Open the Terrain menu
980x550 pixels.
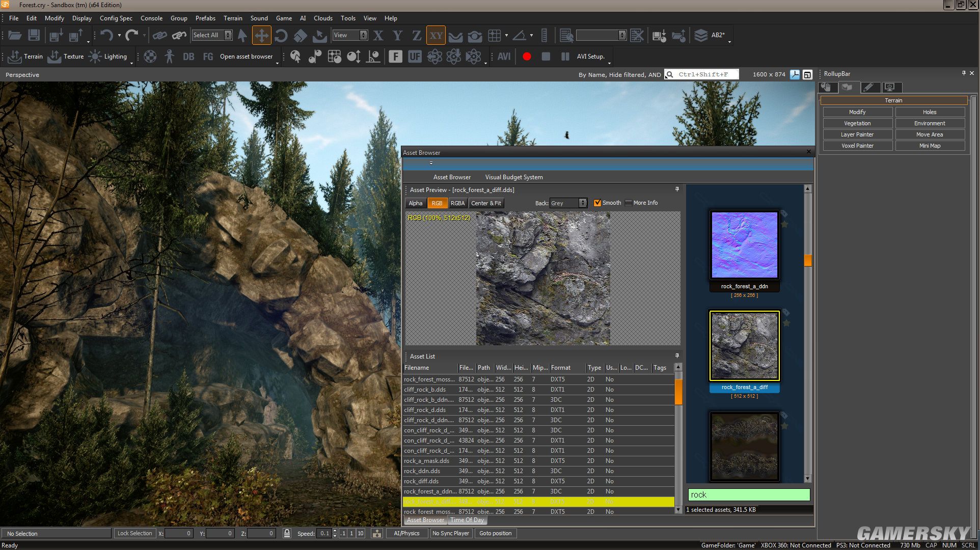click(233, 18)
